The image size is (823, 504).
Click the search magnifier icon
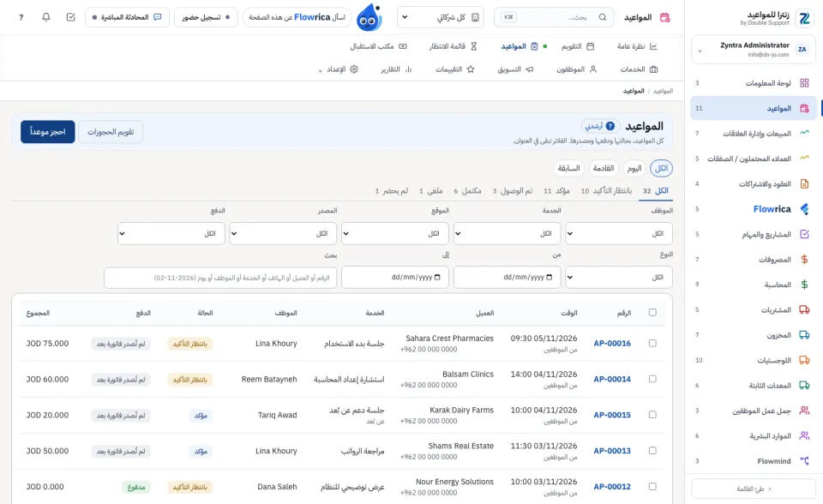coord(603,17)
